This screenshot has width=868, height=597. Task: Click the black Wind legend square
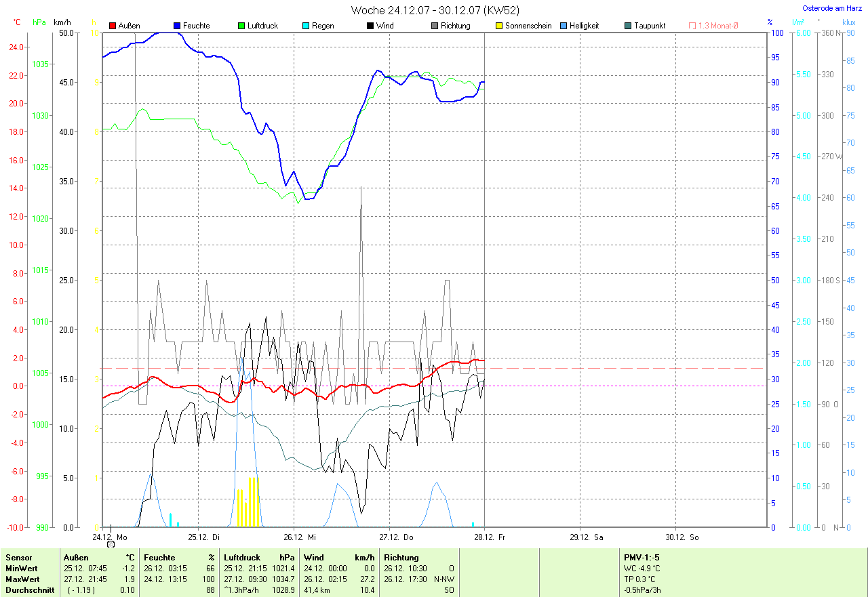coord(370,26)
